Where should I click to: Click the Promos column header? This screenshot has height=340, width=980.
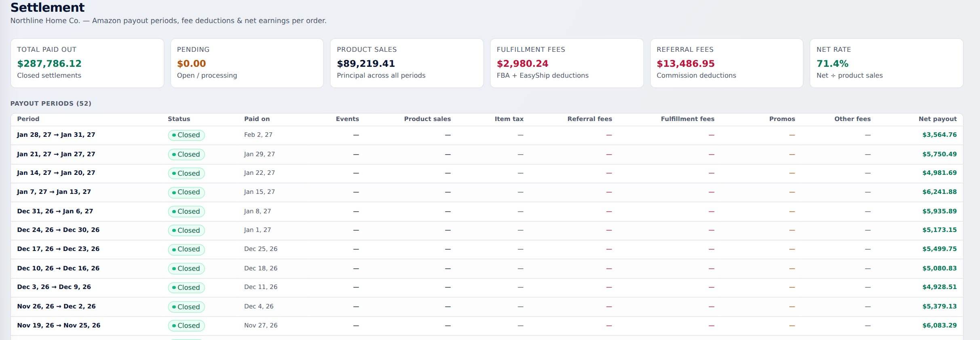(x=782, y=119)
